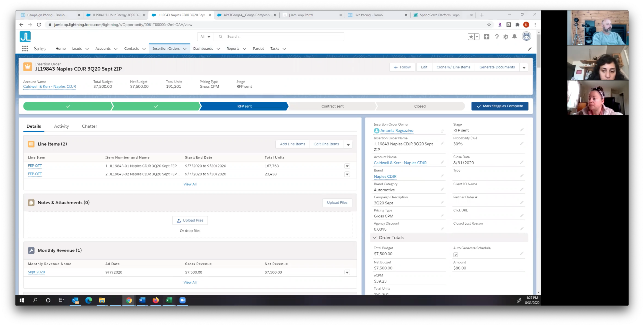Click nav bar edit pencil icon

coord(530,49)
